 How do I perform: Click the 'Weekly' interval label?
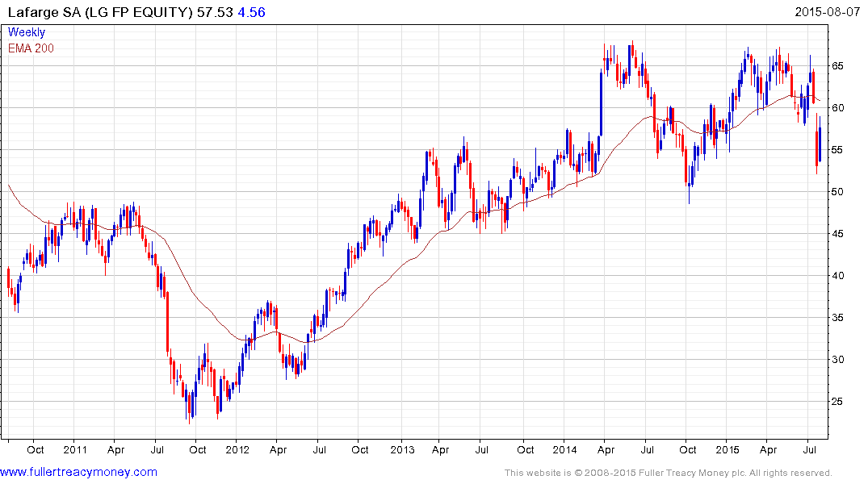click(x=27, y=32)
